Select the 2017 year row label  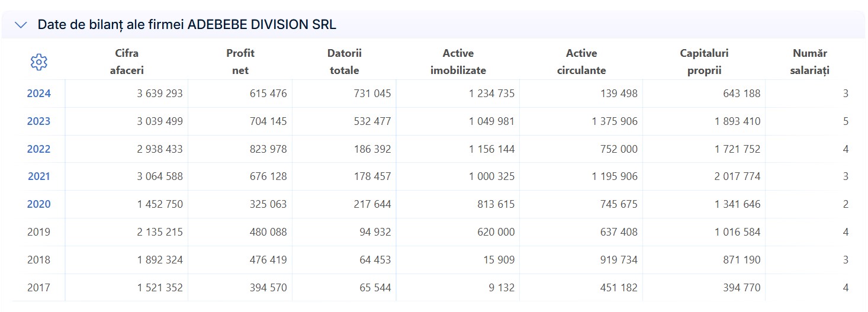pyautogui.click(x=39, y=288)
